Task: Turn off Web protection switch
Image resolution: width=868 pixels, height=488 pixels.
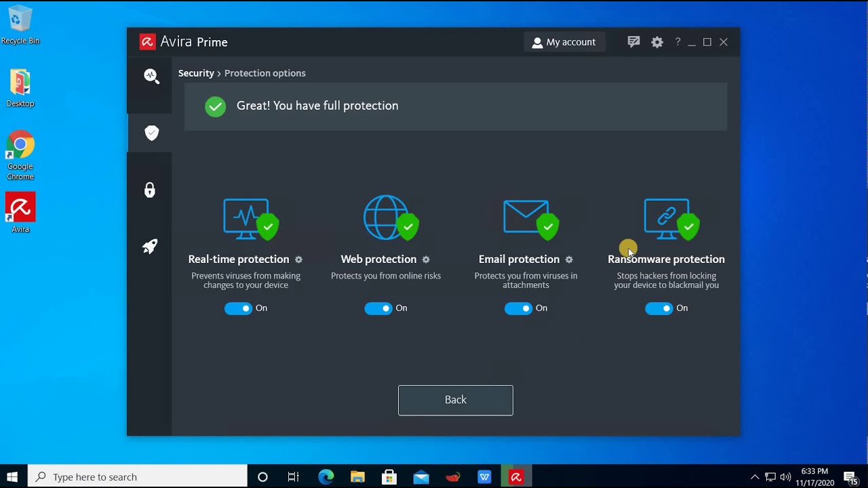Action: coord(378,308)
